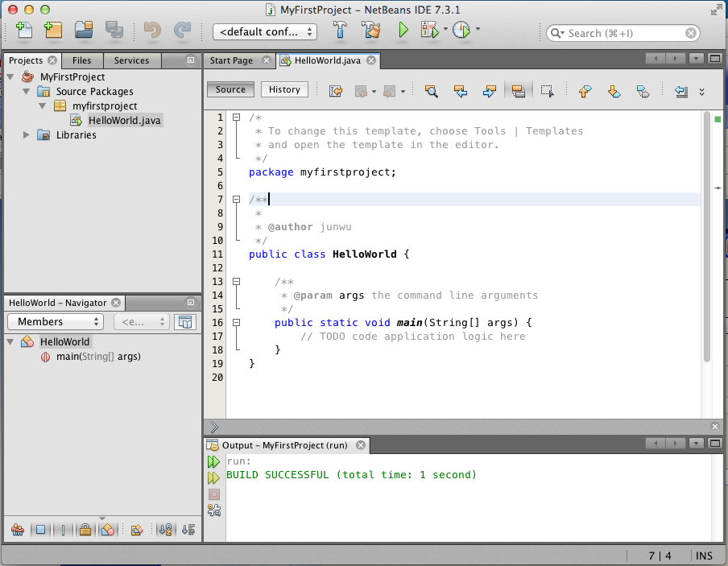This screenshot has height=566, width=728.
Task: Close the HelloWorld.java tab
Action: (371, 60)
